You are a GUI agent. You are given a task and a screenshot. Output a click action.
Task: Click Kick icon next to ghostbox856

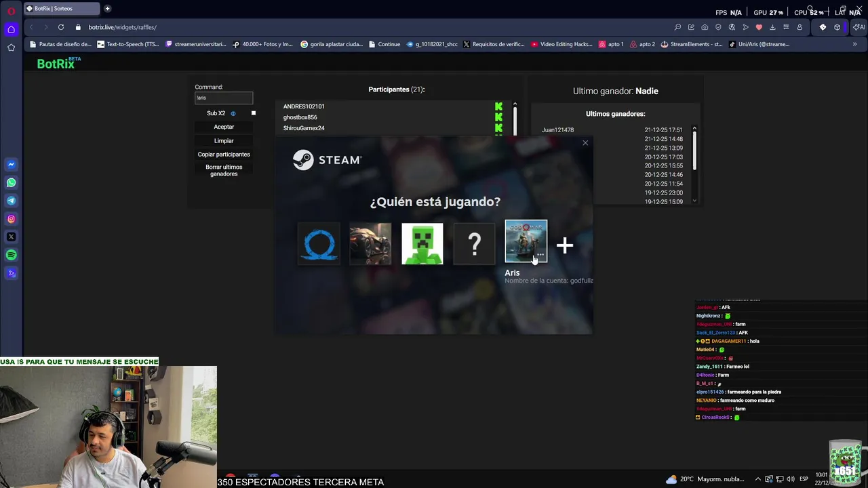pos(498,117)
